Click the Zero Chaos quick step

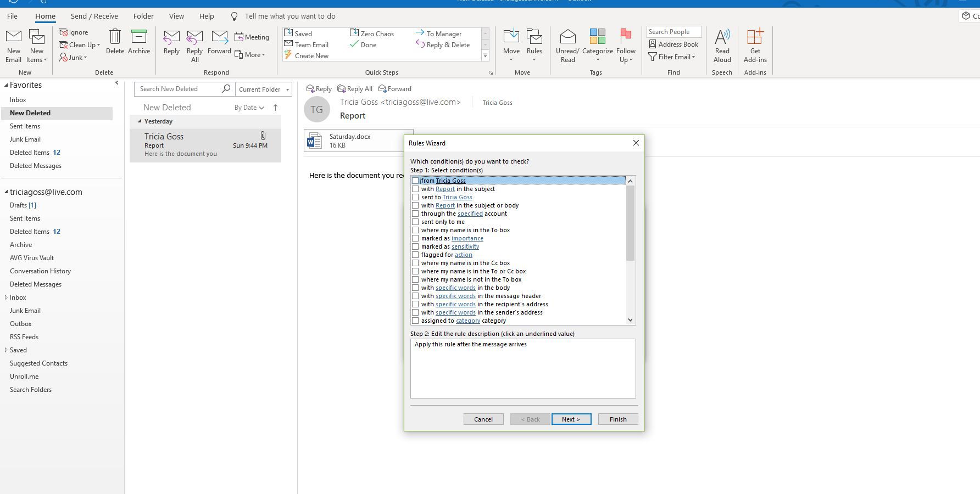click(x=372, y=33)
